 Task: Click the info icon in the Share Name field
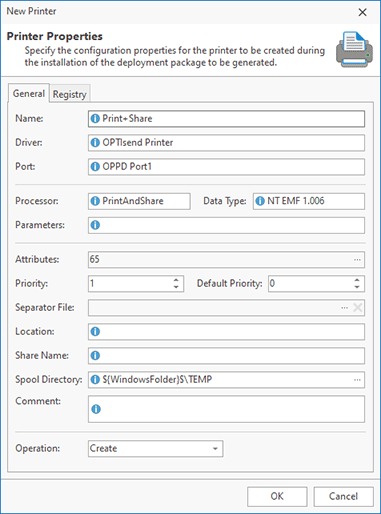[95, 356]
